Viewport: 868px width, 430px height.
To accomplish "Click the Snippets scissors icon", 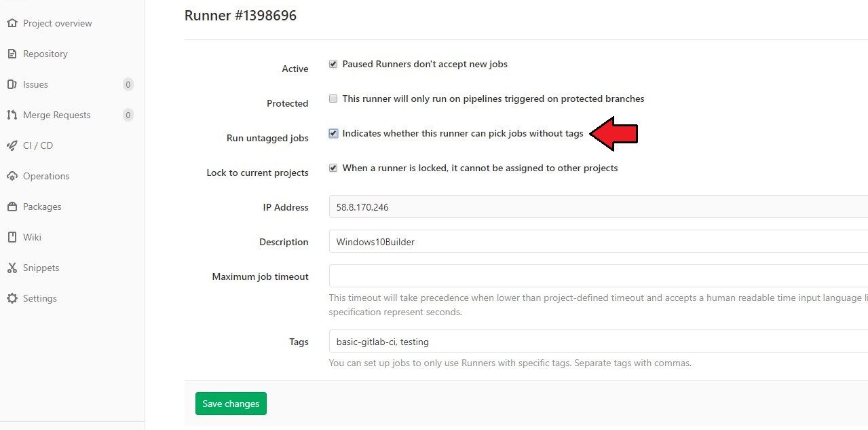I will pyautogui.click(x=12, y=268).
